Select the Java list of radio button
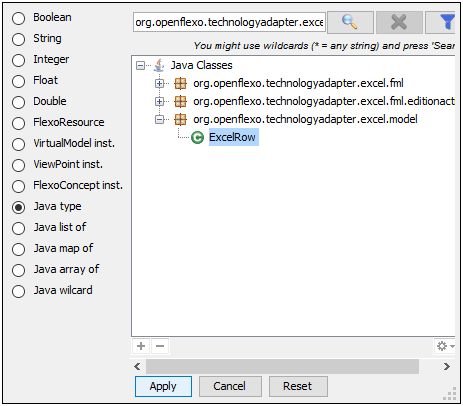Viewport: 463px width, 406px height. click(x=18, y=228)
